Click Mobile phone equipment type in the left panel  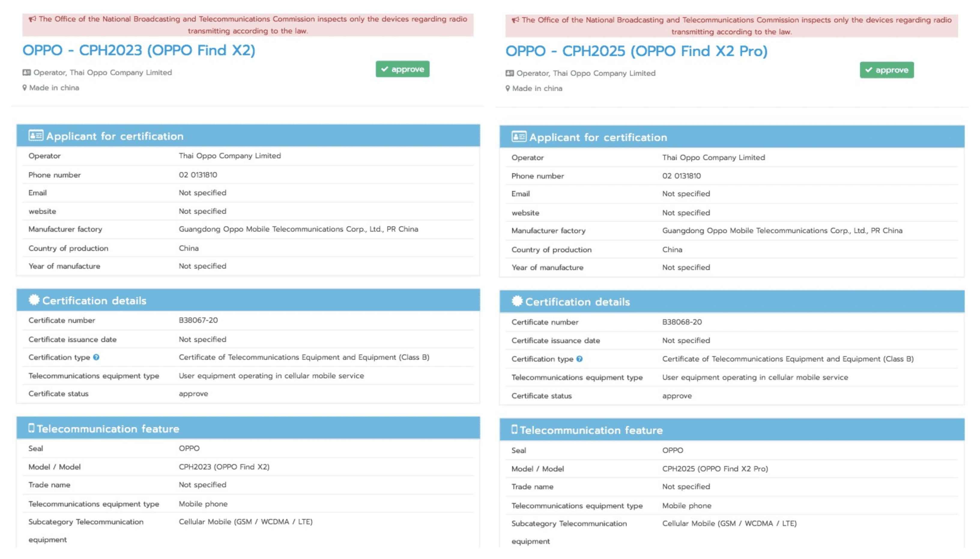[203, 504]
